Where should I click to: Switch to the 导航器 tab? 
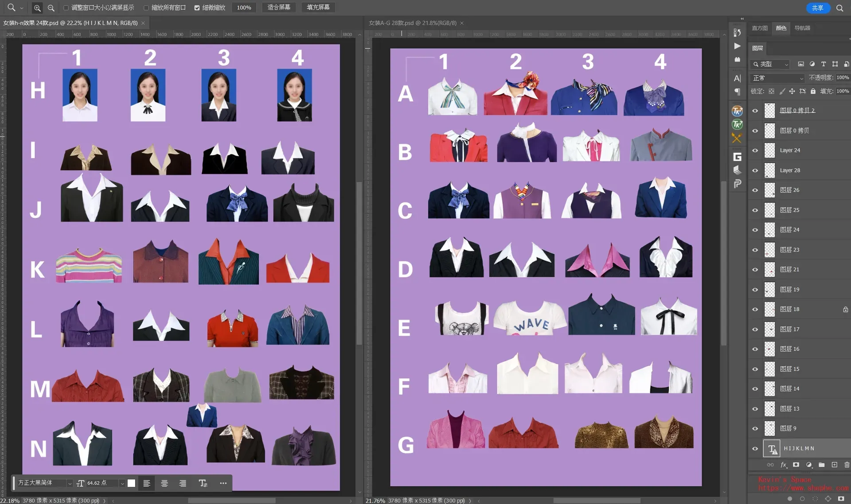tap(801, 28)
